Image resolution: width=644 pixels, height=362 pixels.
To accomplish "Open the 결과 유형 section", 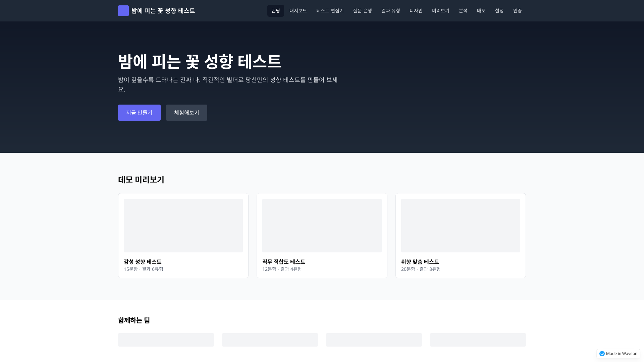I will (x=390, y=10).
